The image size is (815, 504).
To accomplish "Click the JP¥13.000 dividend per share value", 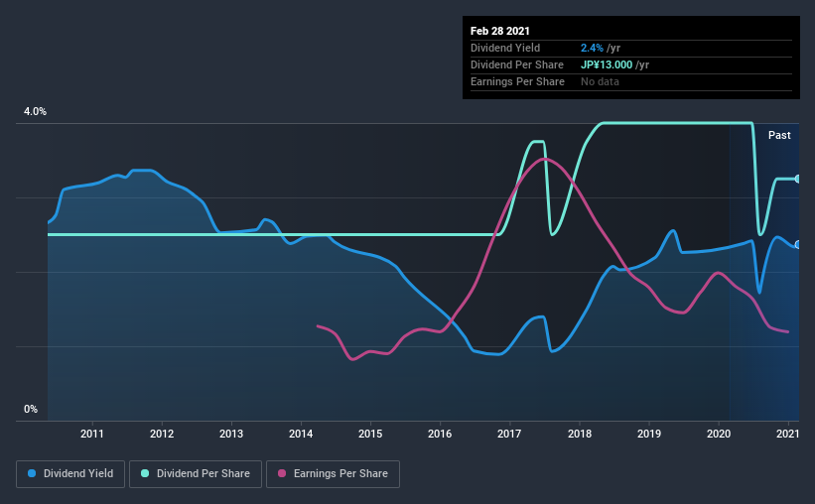I will [607, 64].
